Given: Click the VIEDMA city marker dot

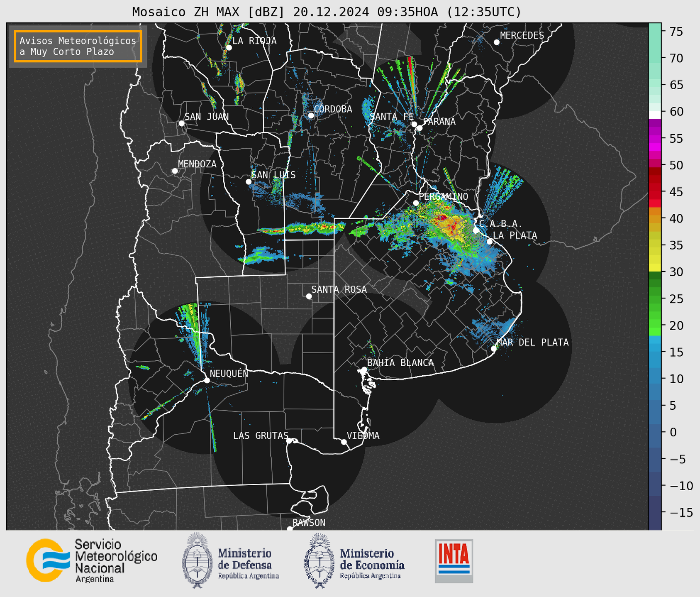Looking at the screenshot, I should tap(344, 442).
